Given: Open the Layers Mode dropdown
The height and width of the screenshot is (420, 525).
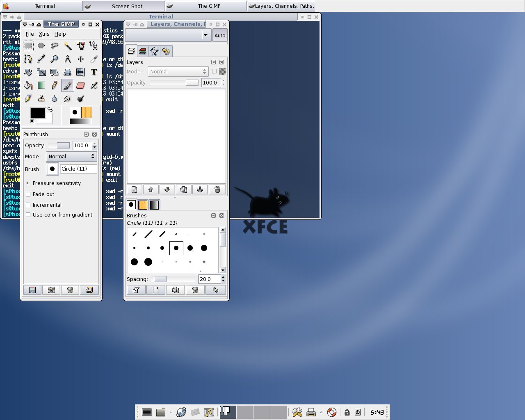Looking at the screenshot, I should [178, 72].
